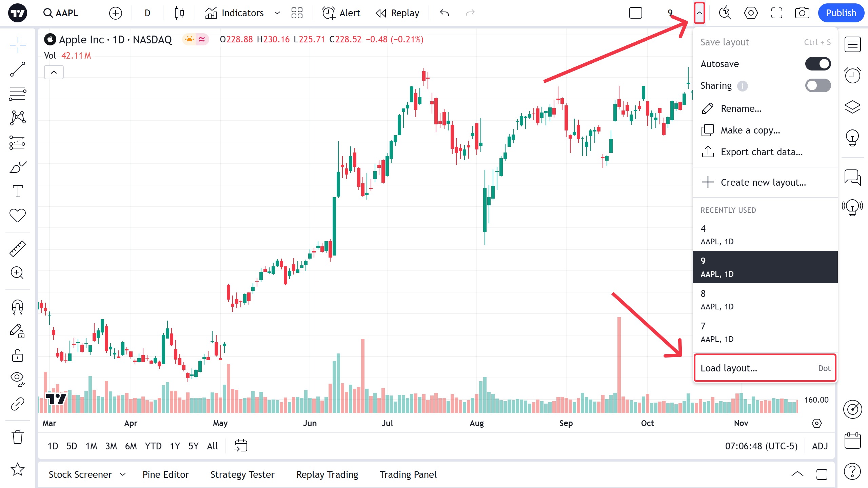Enter fullscreen mode
This screenshot has height=488, width=868.
776,13
